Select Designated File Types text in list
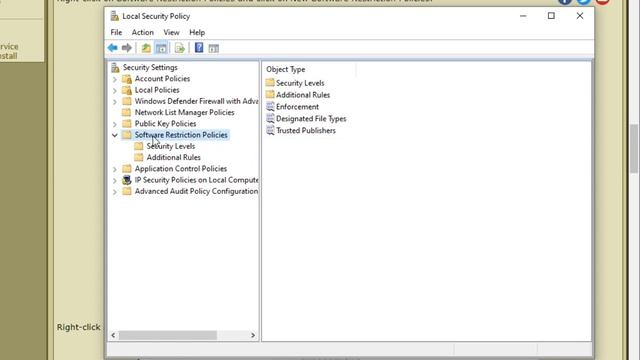Screen dimensions: 640x360 click(x=311, y=118)
